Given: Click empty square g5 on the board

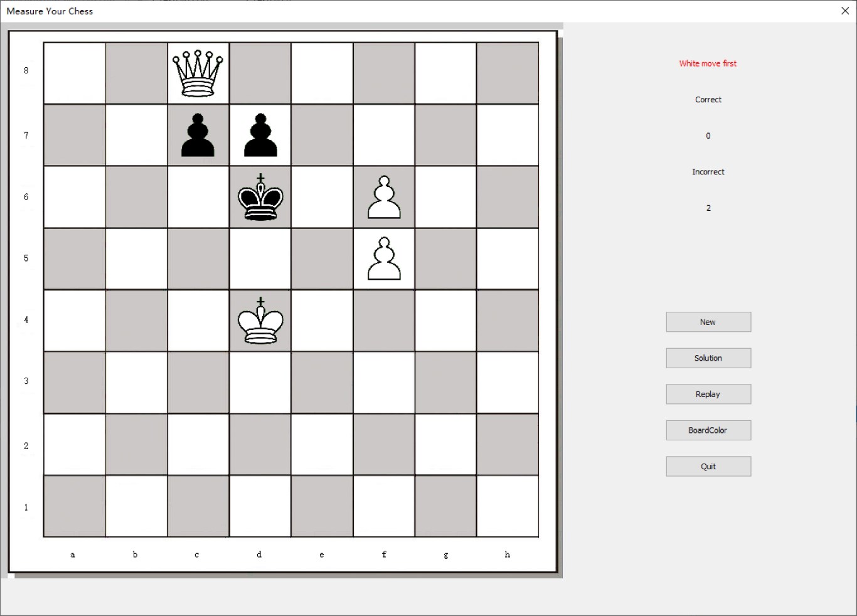Looking at the screenshot, I should point(446,258).
